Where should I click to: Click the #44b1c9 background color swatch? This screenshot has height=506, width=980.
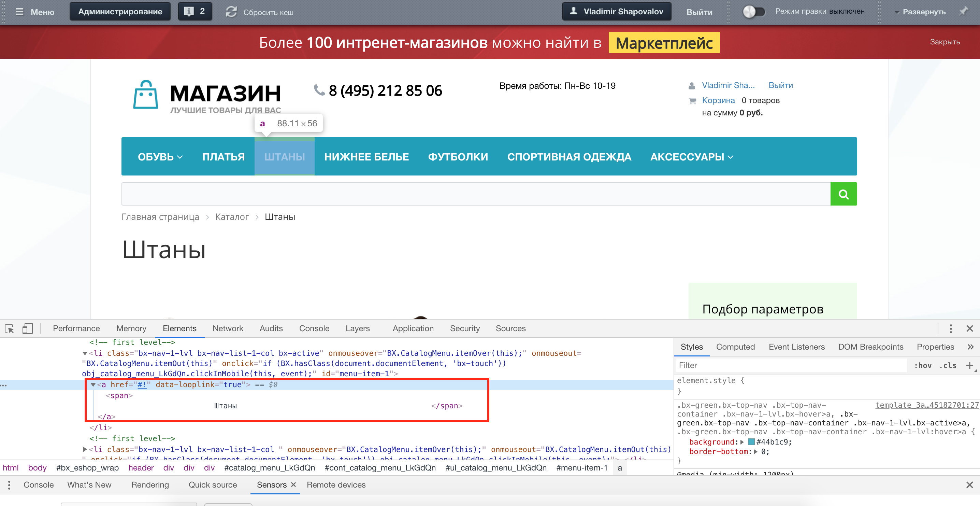(751, 442)
